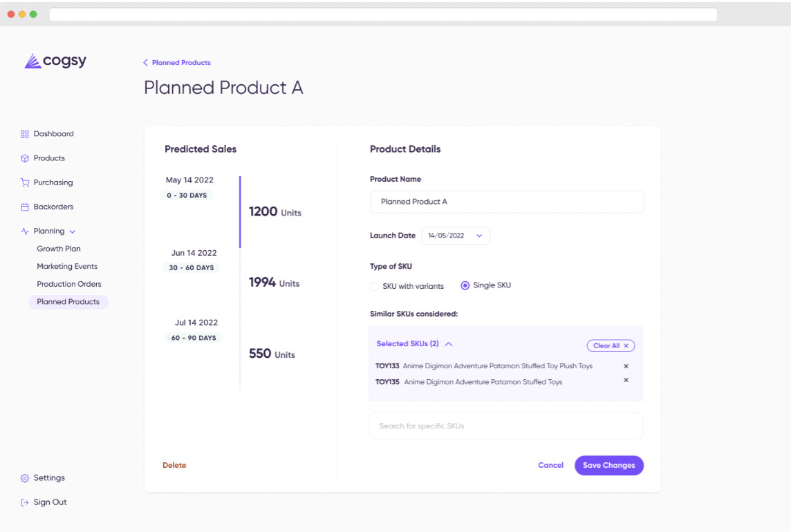Click the Settings gear icon
Viewport: 791px width, 532px height.
[x=25, y=478]
